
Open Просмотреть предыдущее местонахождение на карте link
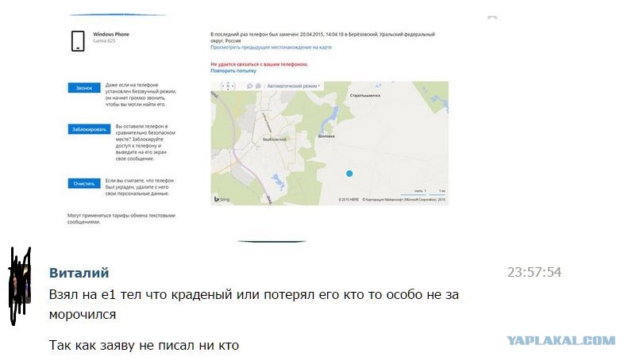pyautogui.click(x=271, y=48)
